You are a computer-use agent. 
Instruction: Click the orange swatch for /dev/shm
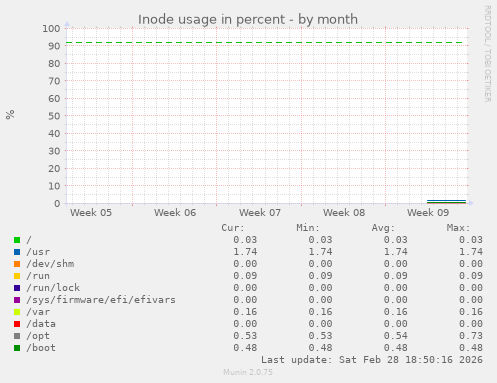point(17,264)
